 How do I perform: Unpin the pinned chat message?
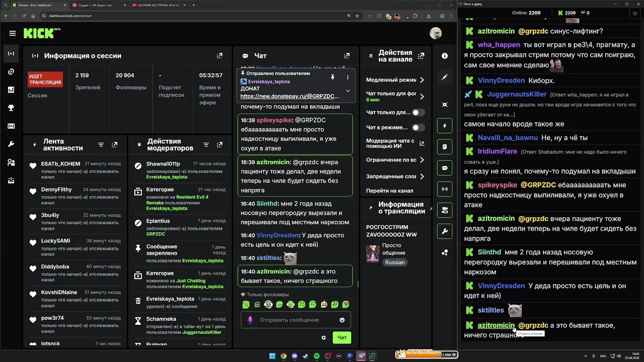[x=333, y=77]
